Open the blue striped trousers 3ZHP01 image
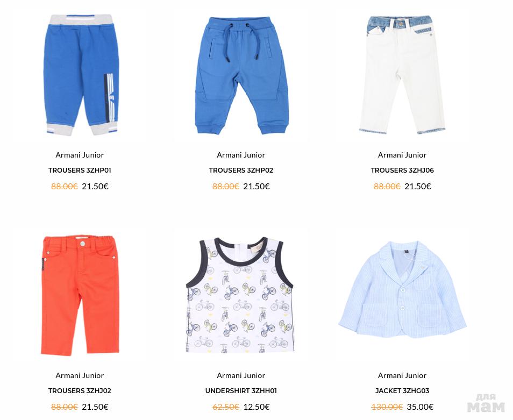Image resolution: width=513 pixels, height=420 pixels. point(81,75)
